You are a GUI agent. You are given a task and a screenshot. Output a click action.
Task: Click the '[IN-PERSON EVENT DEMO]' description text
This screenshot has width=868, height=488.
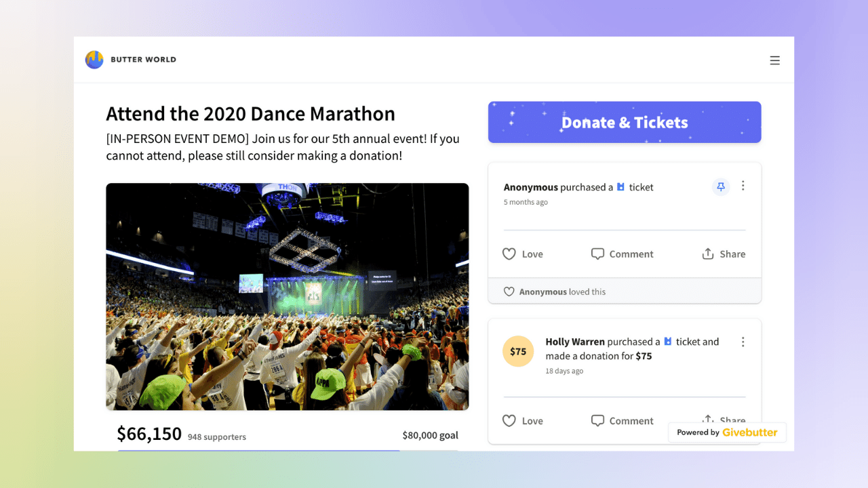click(x=283, y=147)
